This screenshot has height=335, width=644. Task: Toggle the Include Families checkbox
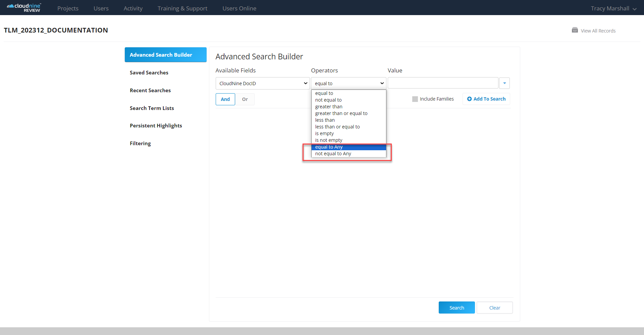point(415,99)
